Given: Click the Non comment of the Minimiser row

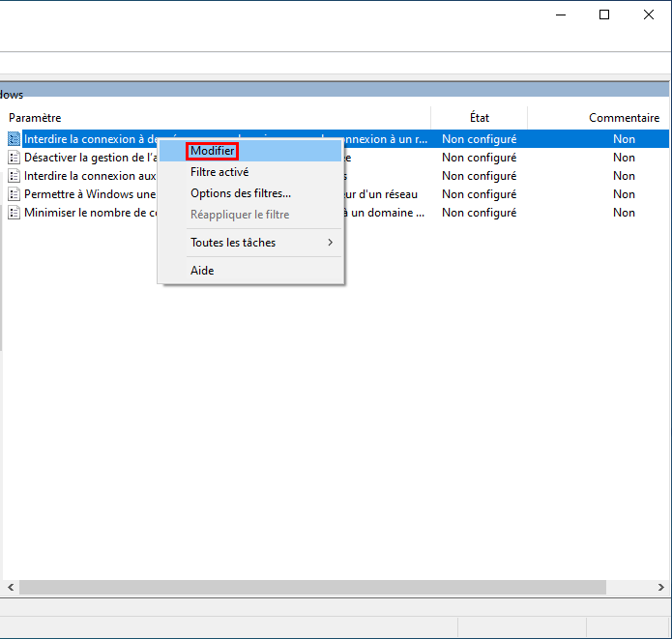Looking at the screenshot, I should pyautogui.click(x=624, y=213).
